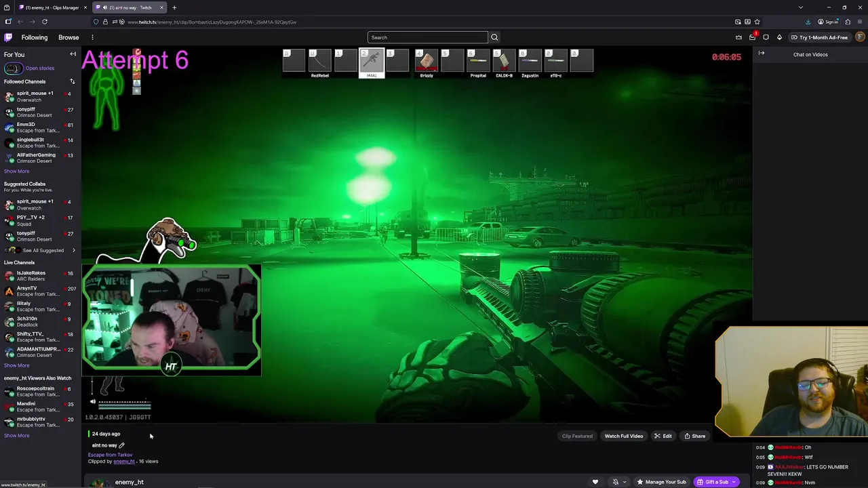List all tabs dropdown arrow
Screen dimensions: 868x488
pyautogui.click(x=800, y=7)
